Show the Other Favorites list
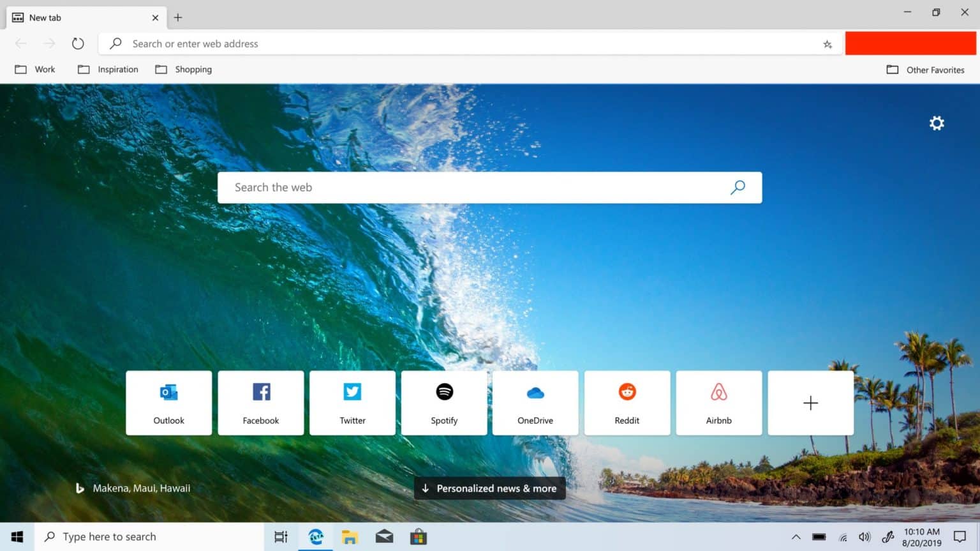This screenshot has height=551, width=980. tap(926, 70)
